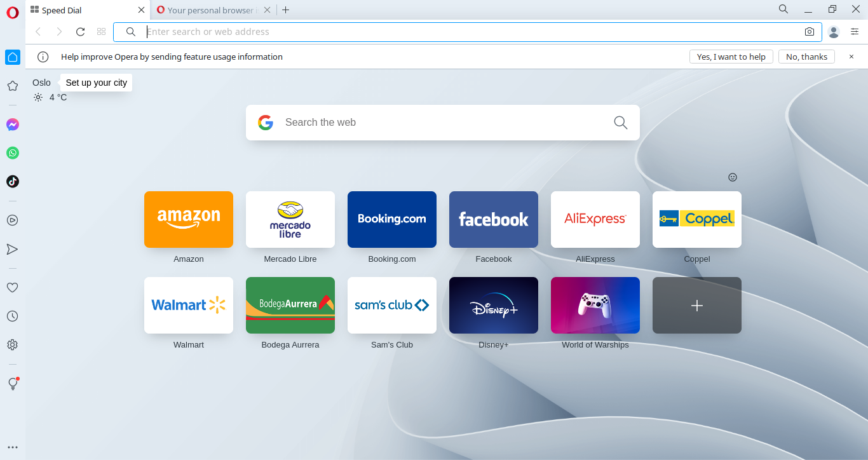Click the No, thanks button
Image resolution: width=868 pixels, height=460 pixels.
806,57
